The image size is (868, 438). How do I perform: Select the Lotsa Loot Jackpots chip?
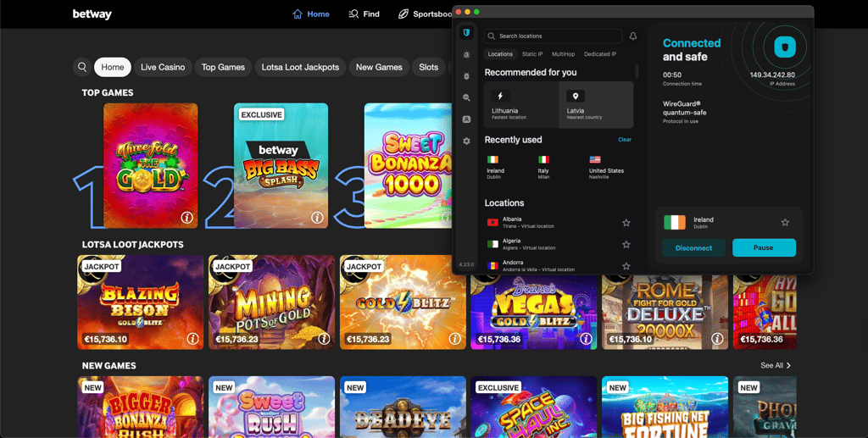(x=300, y=67)
